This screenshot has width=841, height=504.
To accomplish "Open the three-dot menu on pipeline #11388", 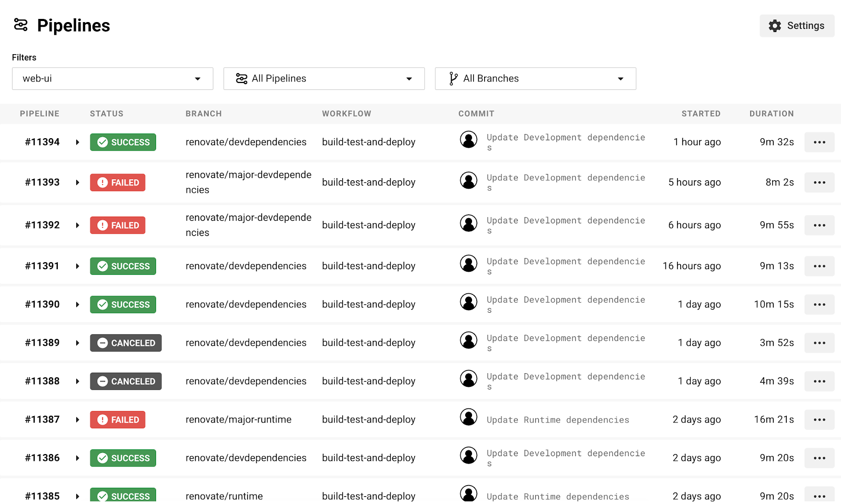I will (x=819, y=381).
